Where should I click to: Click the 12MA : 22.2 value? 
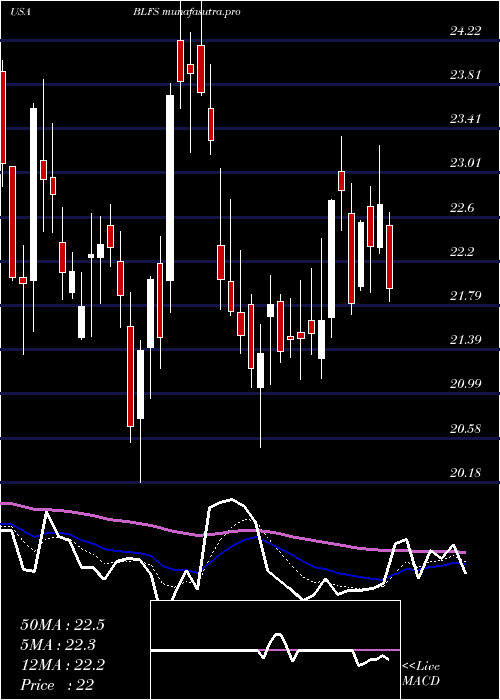click(62, 665)
